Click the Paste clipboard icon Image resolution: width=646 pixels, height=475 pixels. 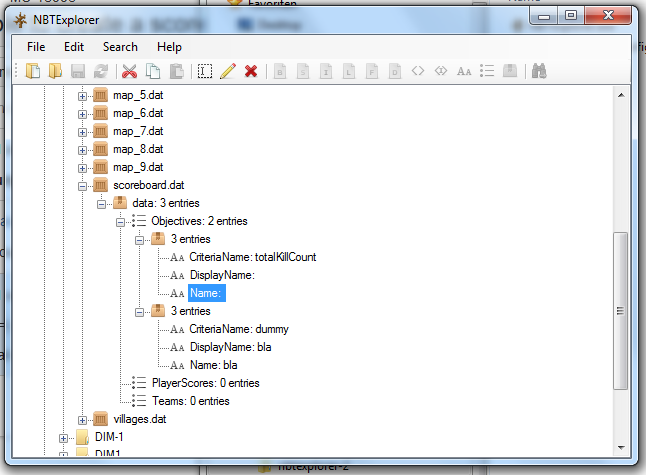click(x=176, y=71)
